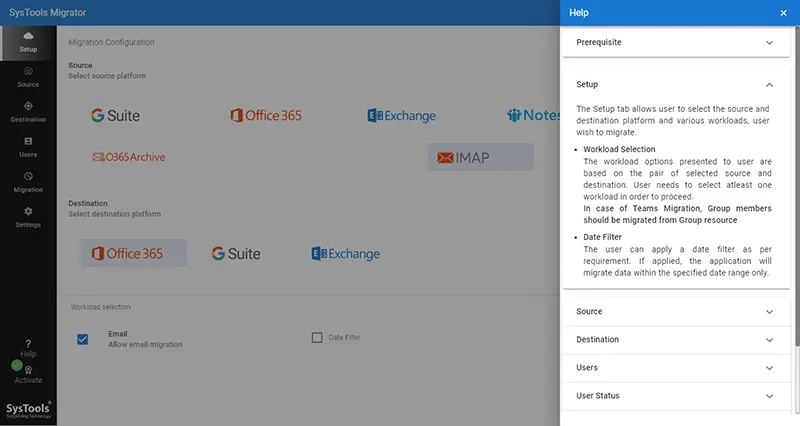Expand the Source help section
The image size is (800, 426).
pos(676,312)
